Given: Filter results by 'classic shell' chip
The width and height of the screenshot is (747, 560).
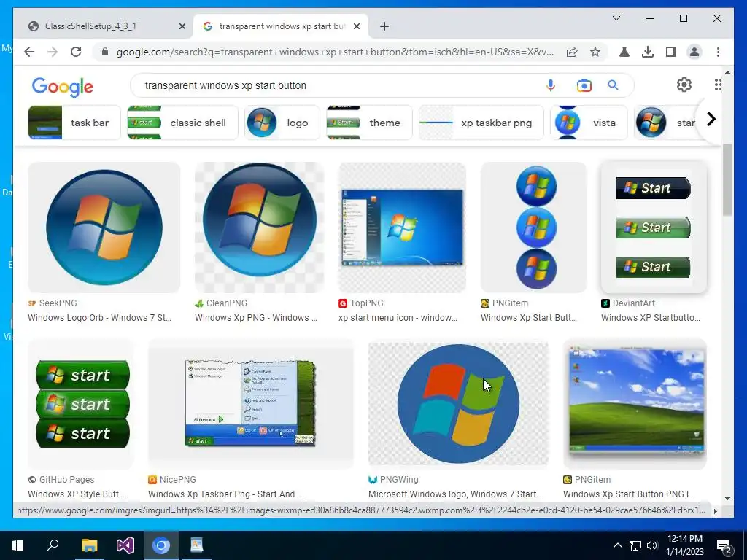Looking at the screenshot, I should [x=182, y=122].
